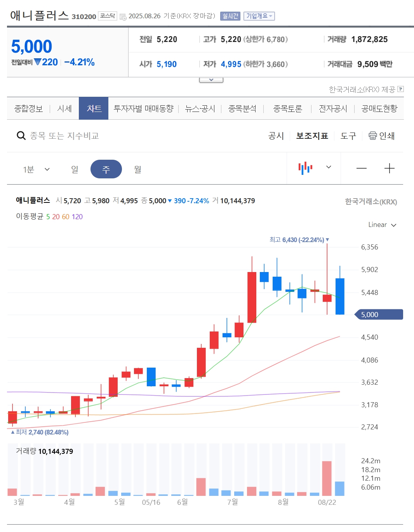Select monthly 월 chart period
414x532 pixels.
tap(137, 169)
